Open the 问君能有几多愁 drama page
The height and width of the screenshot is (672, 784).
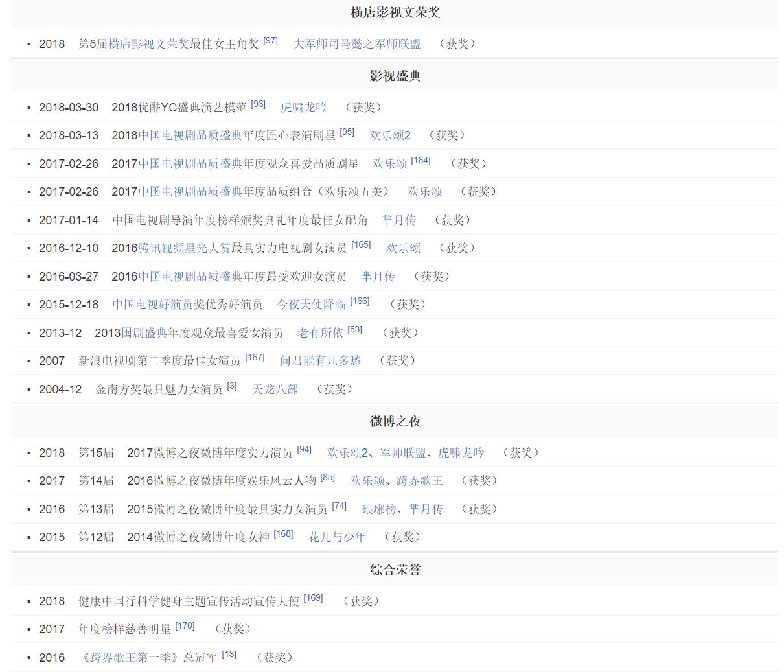point(321,360)
